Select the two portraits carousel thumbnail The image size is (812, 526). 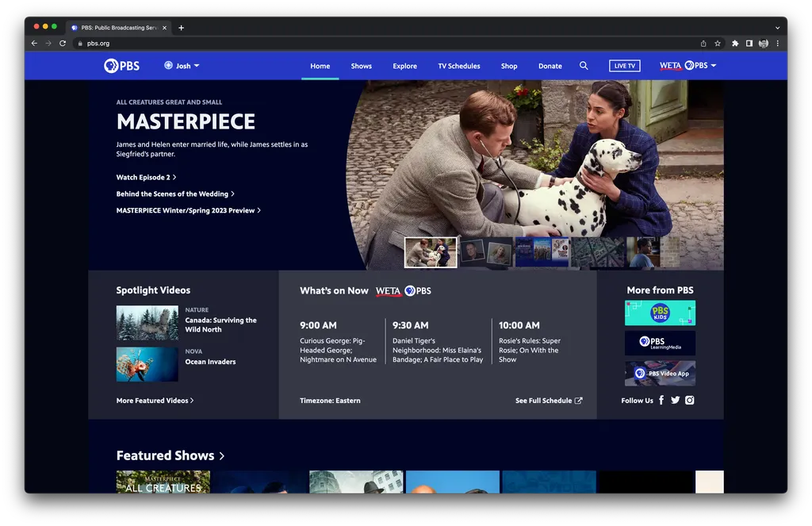[486, 253]
